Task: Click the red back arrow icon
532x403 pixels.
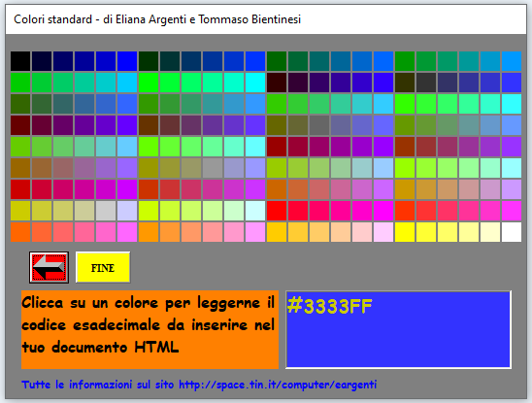Action: tap(49, 267)
